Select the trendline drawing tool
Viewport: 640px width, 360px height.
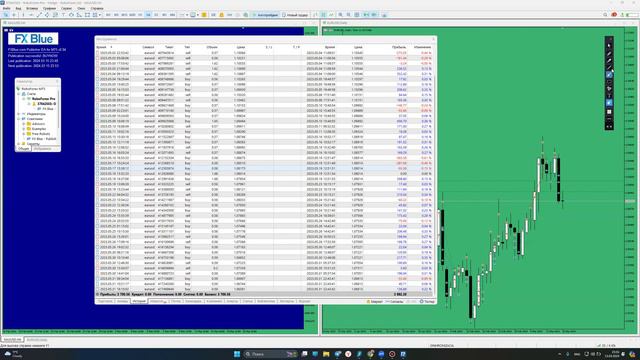39,15
